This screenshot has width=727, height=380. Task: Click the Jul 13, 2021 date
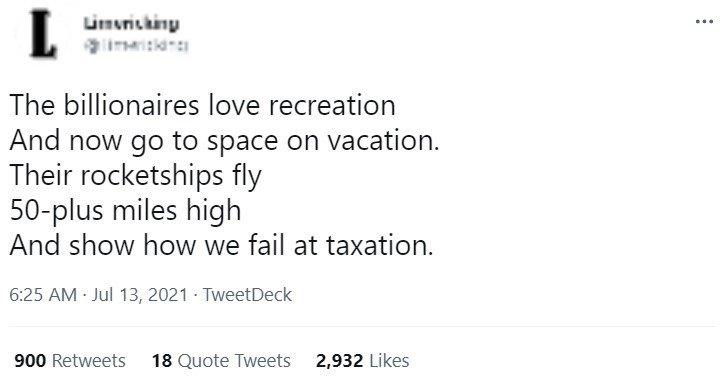coord(139,295)
